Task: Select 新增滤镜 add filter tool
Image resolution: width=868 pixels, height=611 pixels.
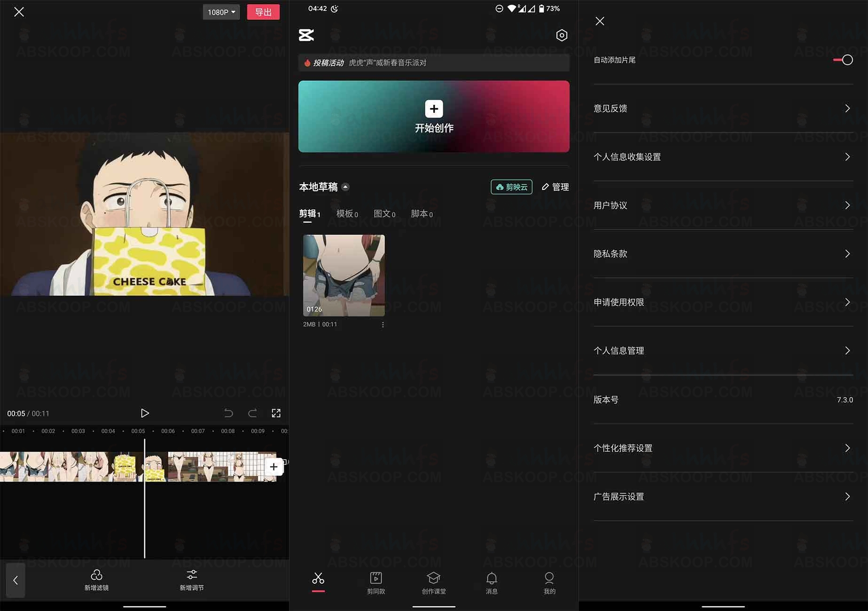Action: coord(96,580)
